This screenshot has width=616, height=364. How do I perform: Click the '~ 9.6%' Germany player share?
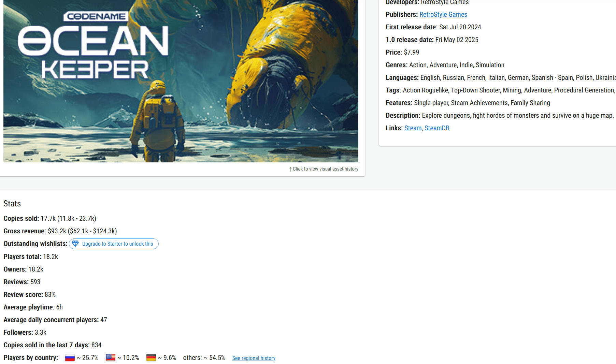pos(167,358)
